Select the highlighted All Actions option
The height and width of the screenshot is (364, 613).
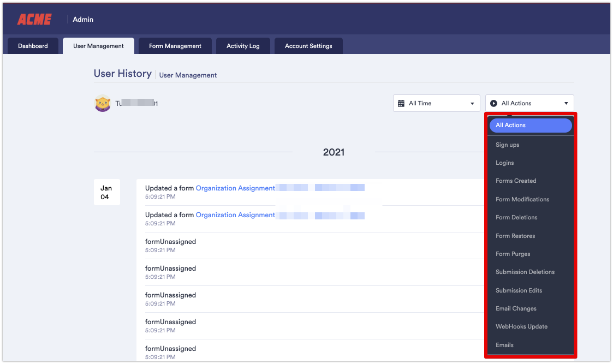[530, 126]
